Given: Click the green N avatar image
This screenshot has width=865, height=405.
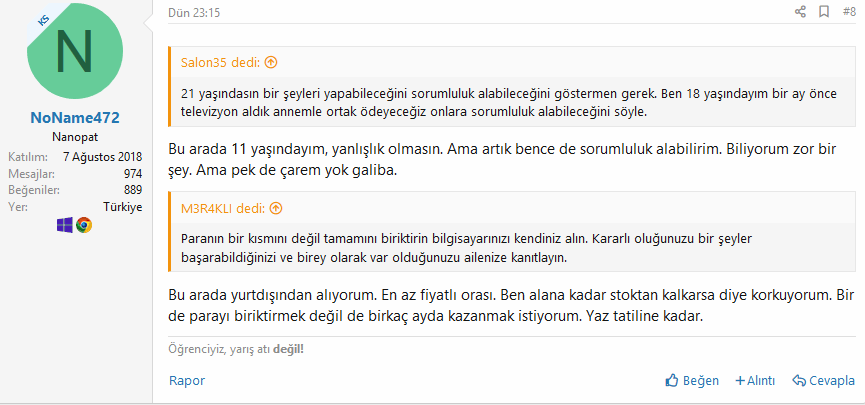Looking at the screenshot, I should pyautogui.click(x=75, y=54).
